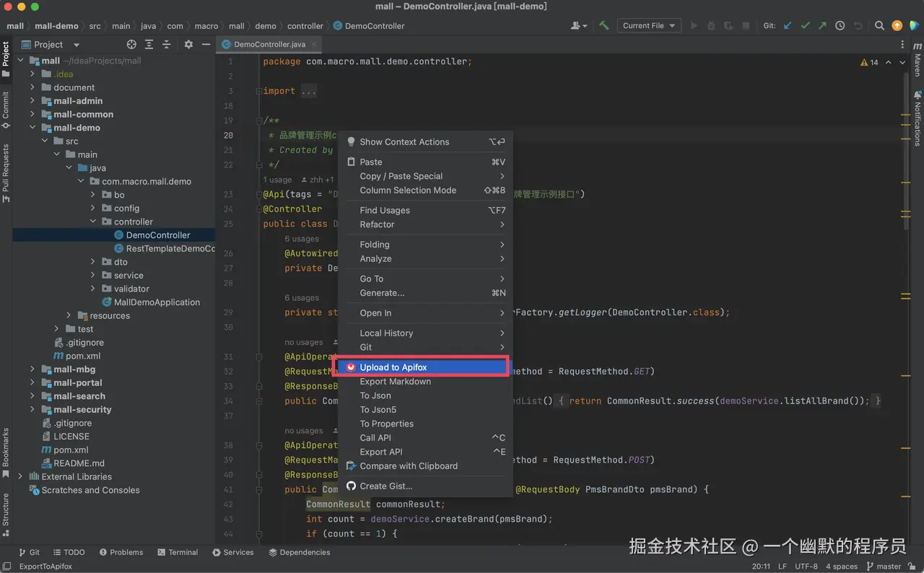Expand the dto package
The width and height of the screenshot is (924, 573).
pos(93,262)
